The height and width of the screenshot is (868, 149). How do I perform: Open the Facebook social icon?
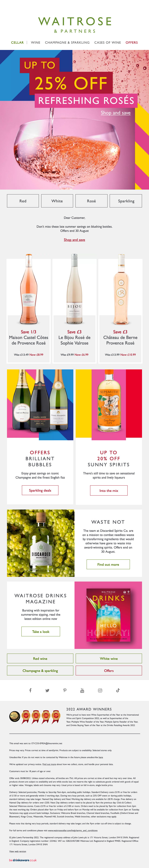(30, 690)
